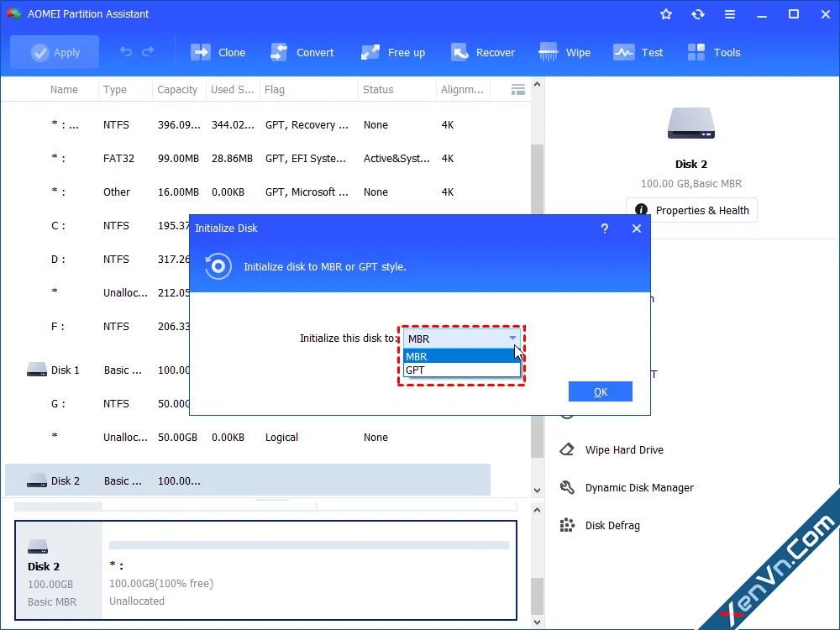The height and width of the screenshot is (630, 840).
Task: Click disk map scroll down arrow
Action: coord(538,622)
